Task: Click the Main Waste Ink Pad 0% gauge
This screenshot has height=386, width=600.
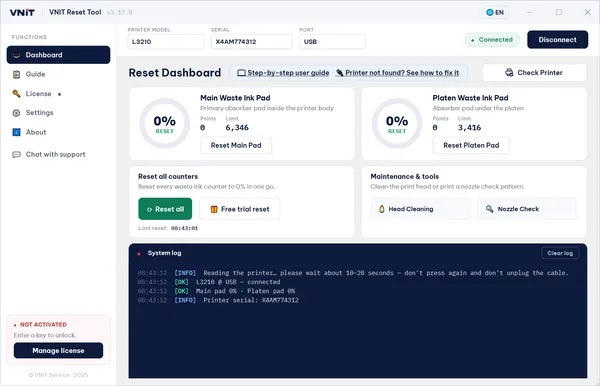Action: [165, 124]
